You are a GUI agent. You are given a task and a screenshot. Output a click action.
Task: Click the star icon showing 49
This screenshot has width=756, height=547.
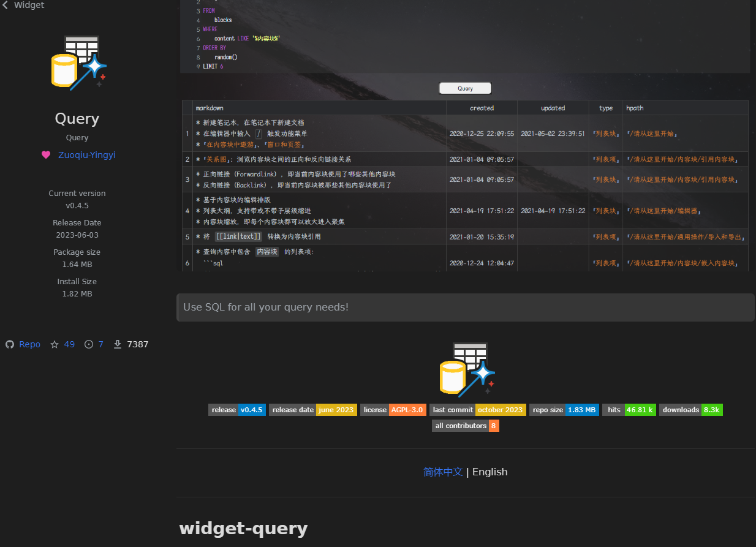tap(55, 344)
